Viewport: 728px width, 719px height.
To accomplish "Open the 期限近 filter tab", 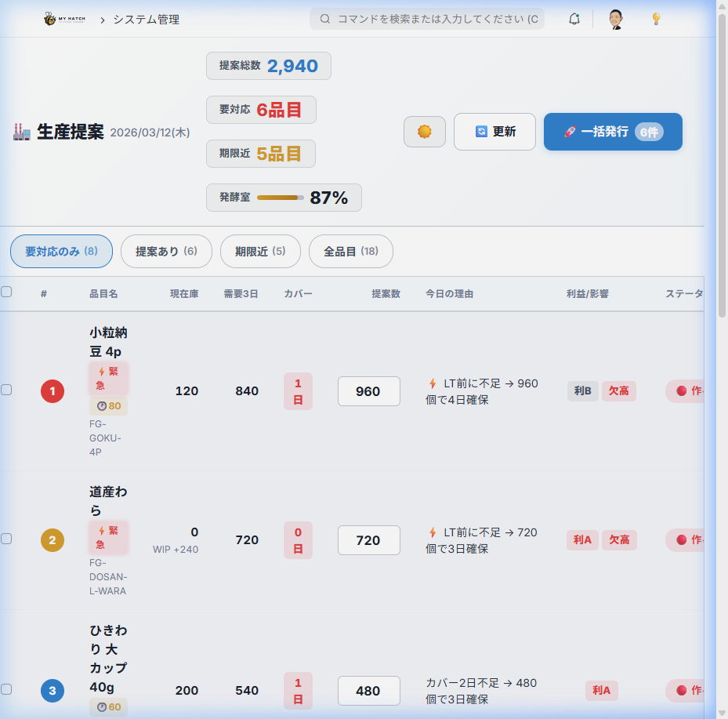I will point(260,252).
